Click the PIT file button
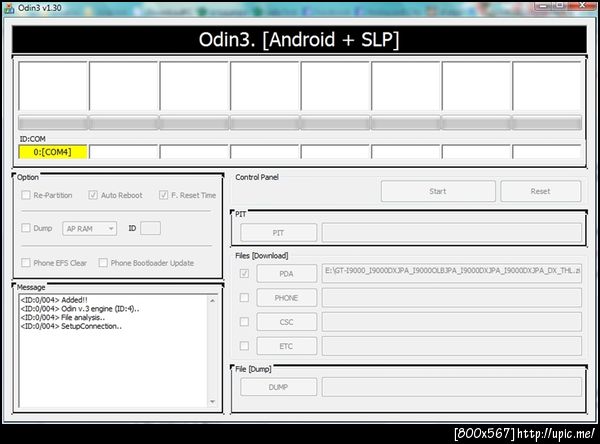600x444 pixels. pos(279,233)
